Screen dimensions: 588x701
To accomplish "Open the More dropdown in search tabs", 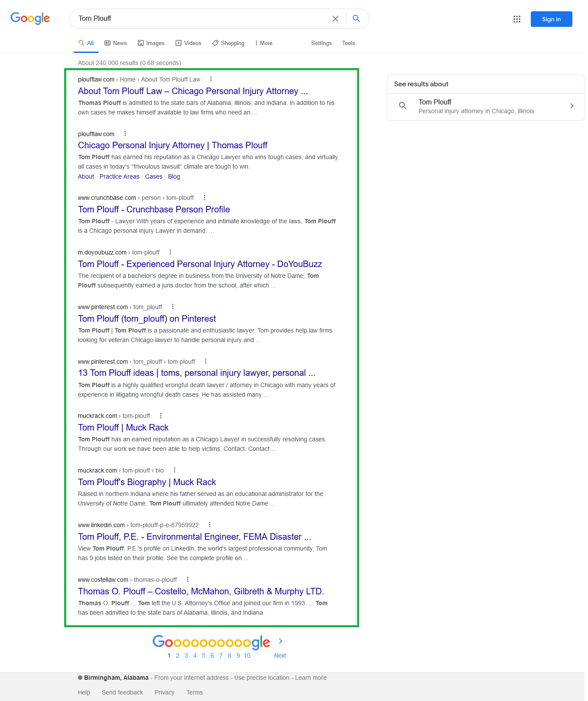I will pos(264,43).
